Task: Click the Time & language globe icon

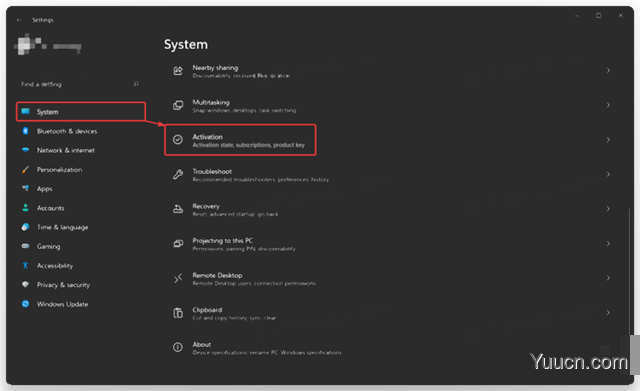Action: point(25,227)
